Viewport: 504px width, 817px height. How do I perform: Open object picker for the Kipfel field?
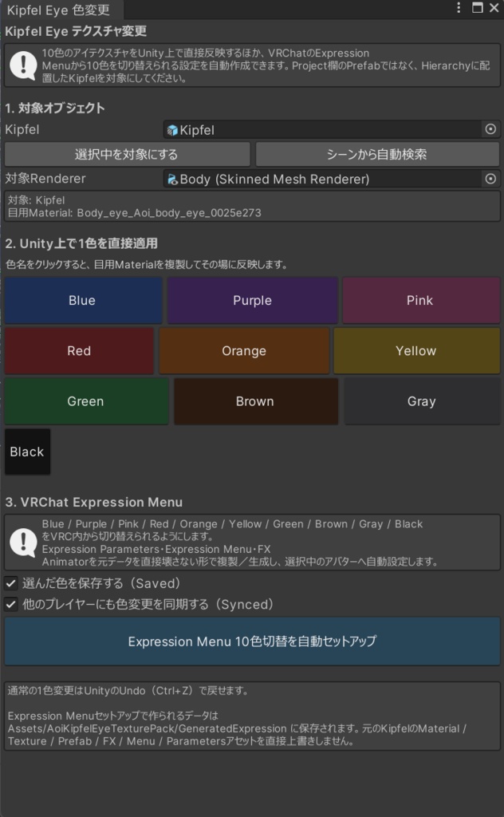(490, 129)
